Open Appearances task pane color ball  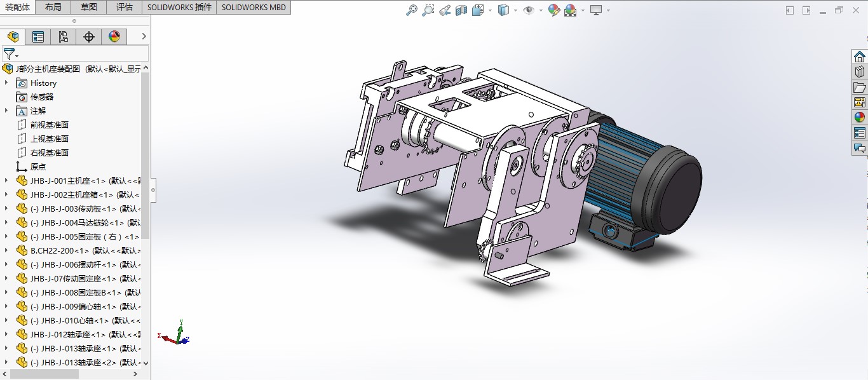pos(860,118)
